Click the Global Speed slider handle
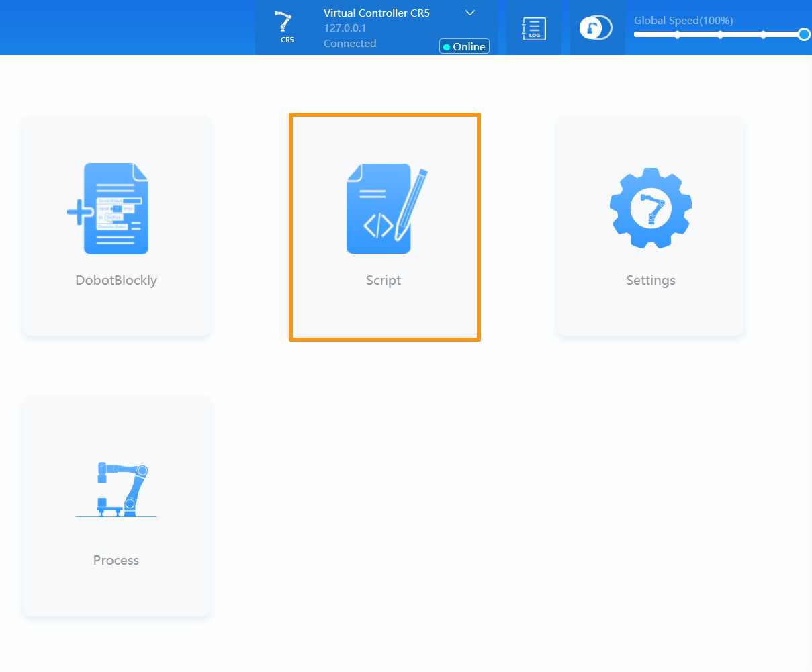This screenshot has width=812, height=672. [x=804, y=34]
